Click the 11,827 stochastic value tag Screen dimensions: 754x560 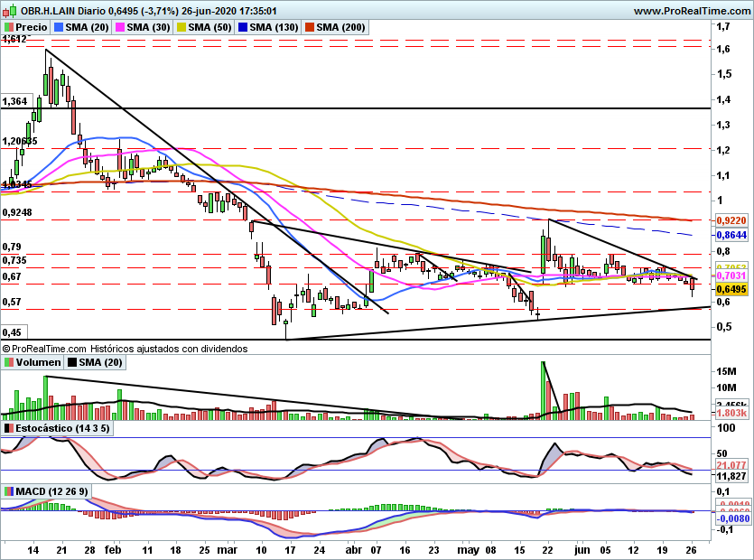[x=732, y=476]
